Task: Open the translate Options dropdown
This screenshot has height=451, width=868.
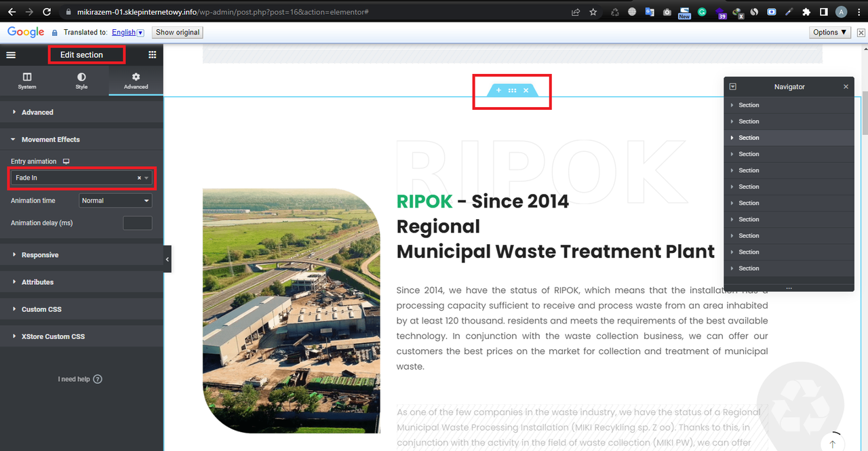Action: (830, 33)
